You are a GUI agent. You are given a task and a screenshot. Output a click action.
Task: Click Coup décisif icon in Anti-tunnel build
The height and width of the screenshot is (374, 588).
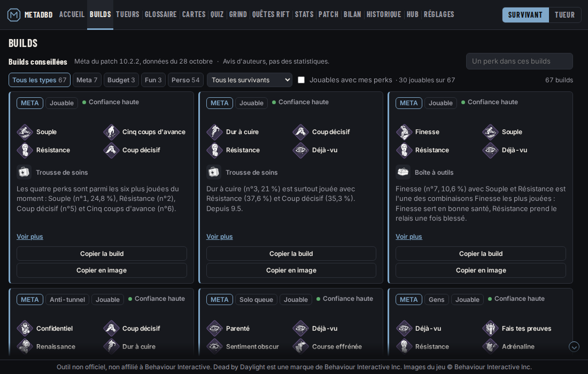111,329
